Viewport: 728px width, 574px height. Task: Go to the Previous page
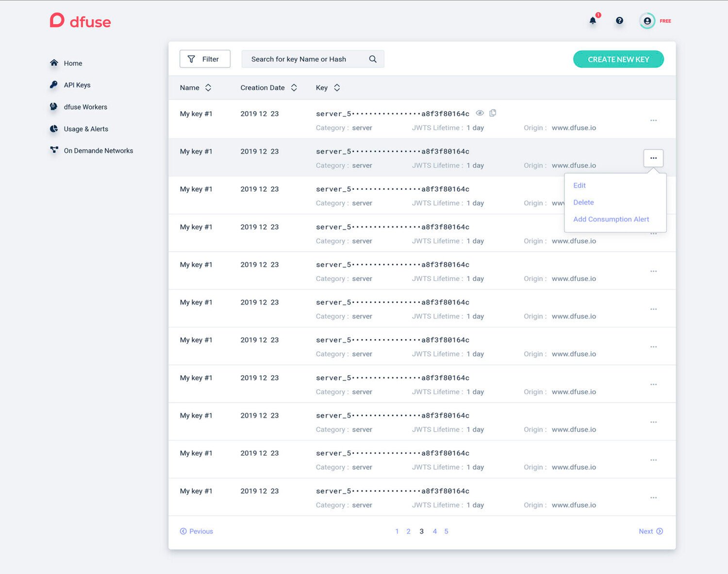[197, 531]
